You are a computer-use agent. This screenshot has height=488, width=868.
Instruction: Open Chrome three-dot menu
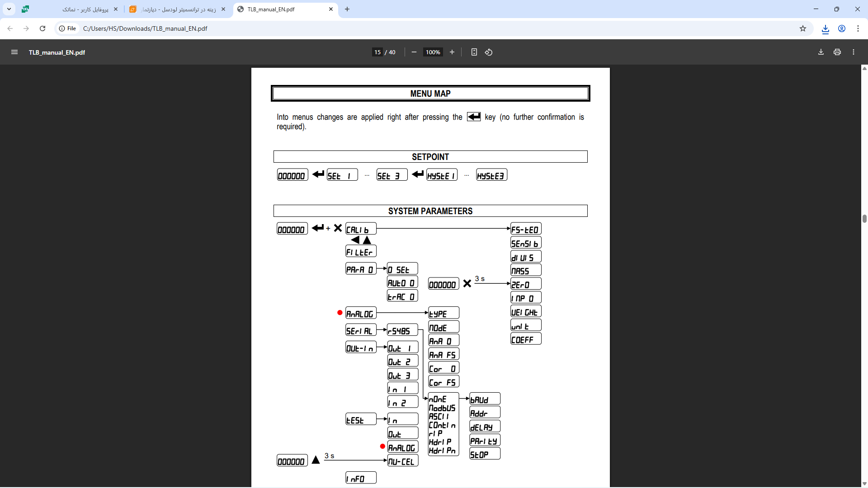(x=858, y=28)
